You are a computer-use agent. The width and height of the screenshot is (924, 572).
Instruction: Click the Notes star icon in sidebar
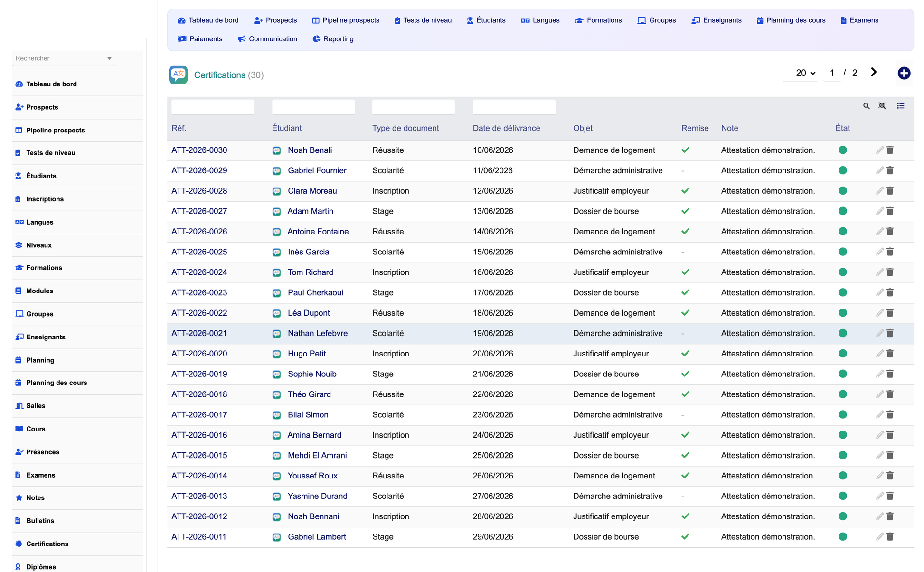point(19,497)
